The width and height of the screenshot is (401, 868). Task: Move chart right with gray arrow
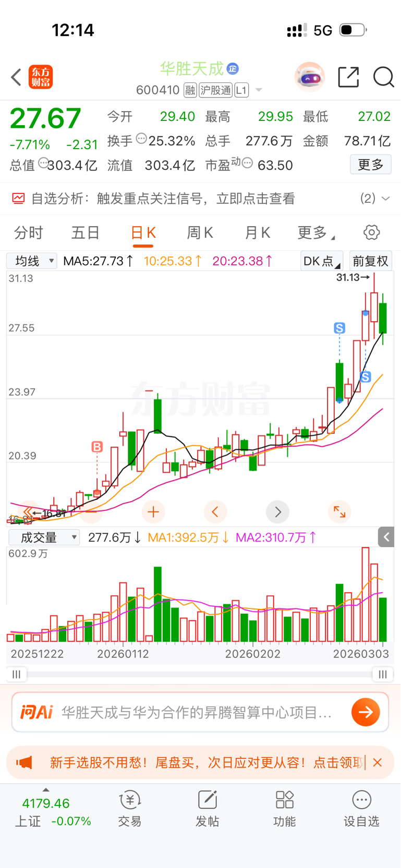277,512
